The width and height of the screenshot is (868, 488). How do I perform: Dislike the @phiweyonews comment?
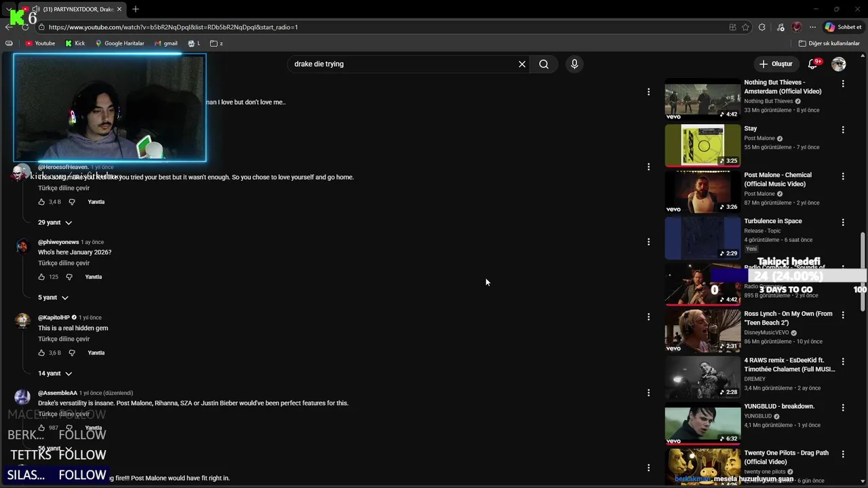click(69, 277)
